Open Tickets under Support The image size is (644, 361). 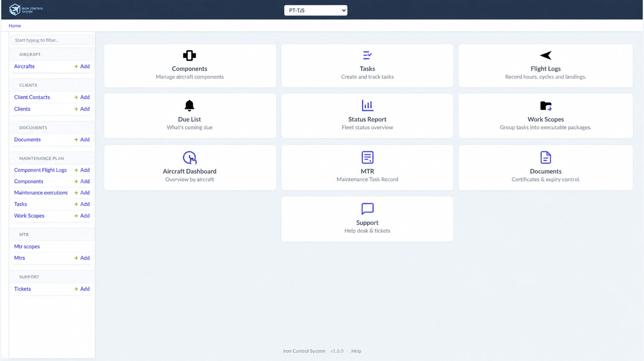click(x=22, y=289)
